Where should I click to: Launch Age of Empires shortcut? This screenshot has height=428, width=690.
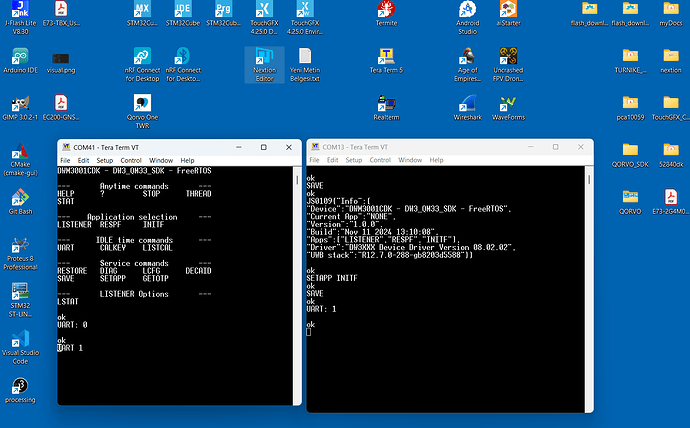point(467,65)
